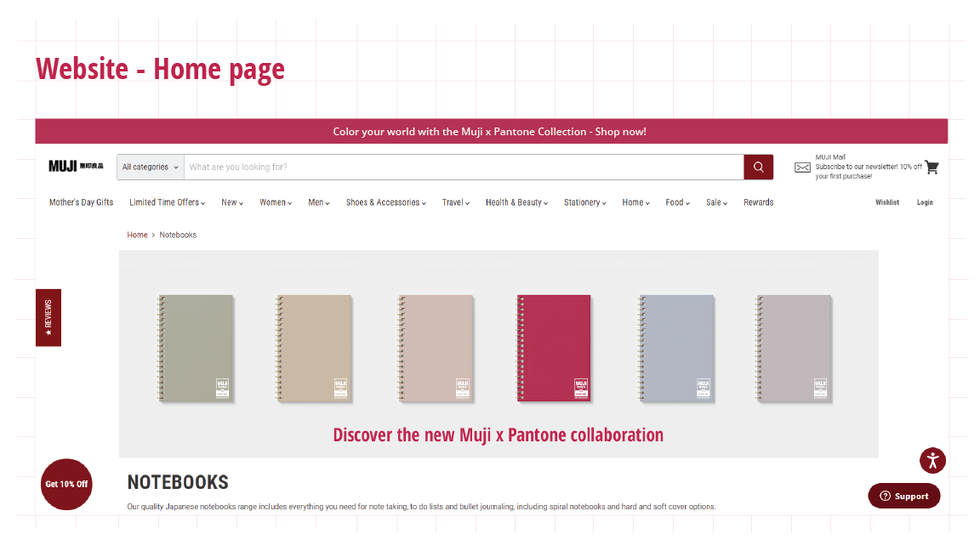Go to the Rewards page
980x551 pixels.
[x=758, y=202]
